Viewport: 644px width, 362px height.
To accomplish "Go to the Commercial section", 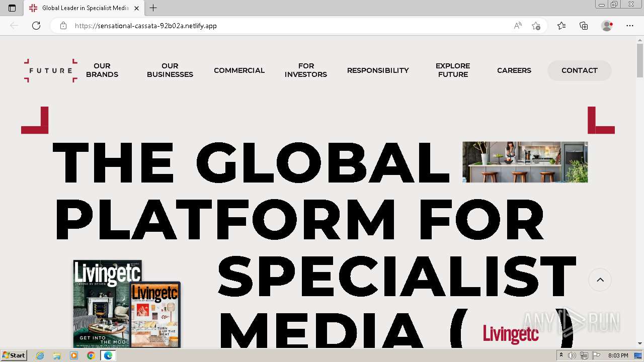I will [x=239, y=70].
